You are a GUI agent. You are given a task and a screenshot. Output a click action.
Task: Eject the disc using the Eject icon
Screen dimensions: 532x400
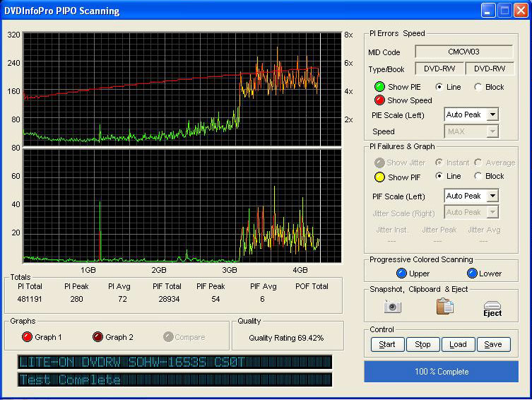tap(492, 309)
